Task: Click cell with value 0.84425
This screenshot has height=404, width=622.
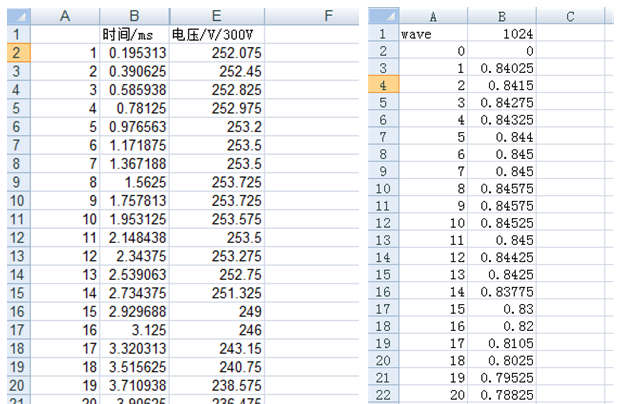Action: [502, 257]
